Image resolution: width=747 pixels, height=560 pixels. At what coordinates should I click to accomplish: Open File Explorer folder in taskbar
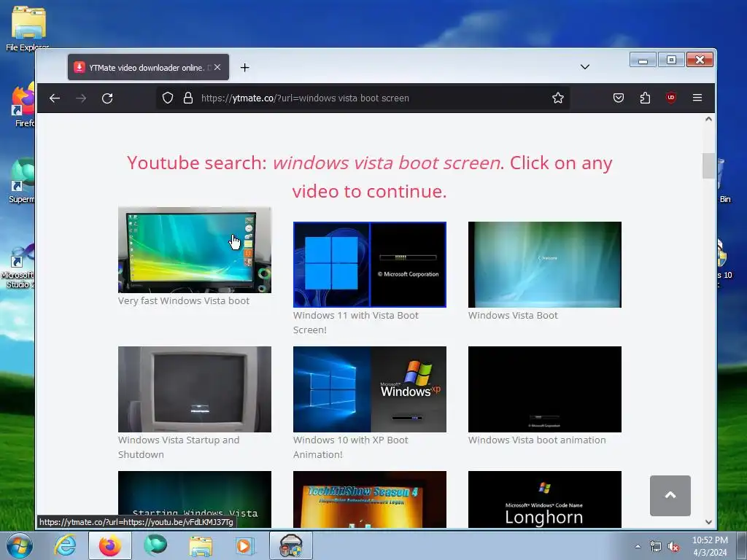[201, 545]
